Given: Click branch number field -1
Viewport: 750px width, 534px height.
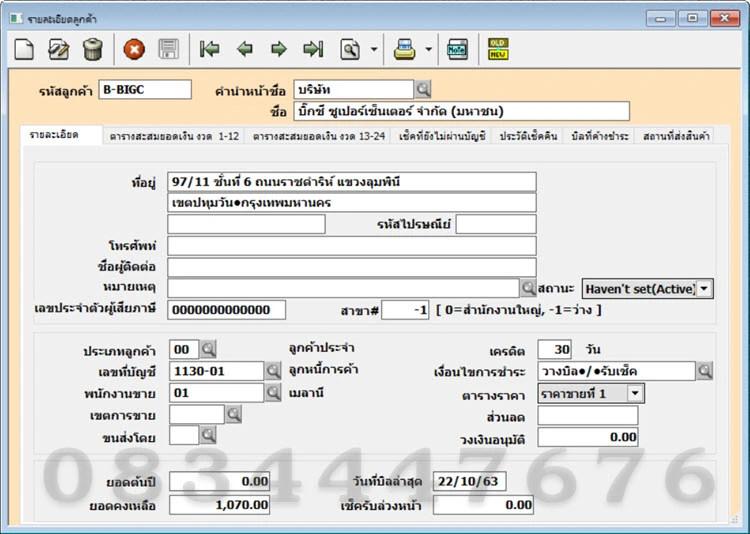Looking at the screenshot, I should [405, 310].
